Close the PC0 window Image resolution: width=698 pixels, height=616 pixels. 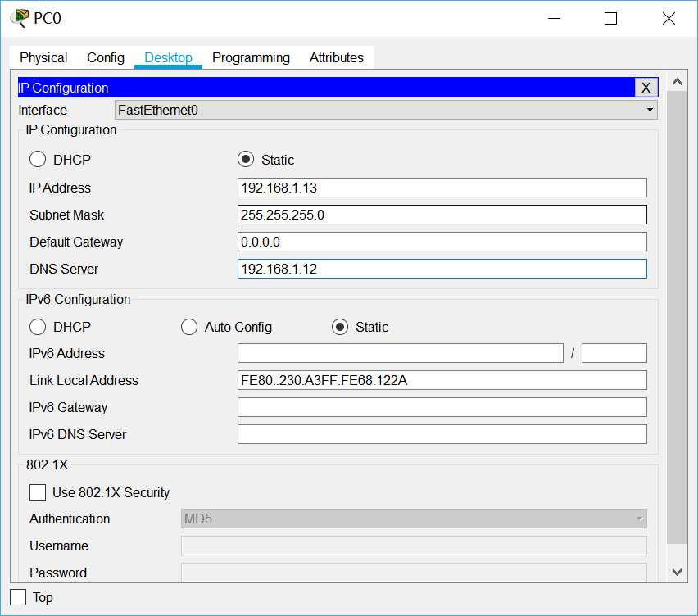coord(669,19)
